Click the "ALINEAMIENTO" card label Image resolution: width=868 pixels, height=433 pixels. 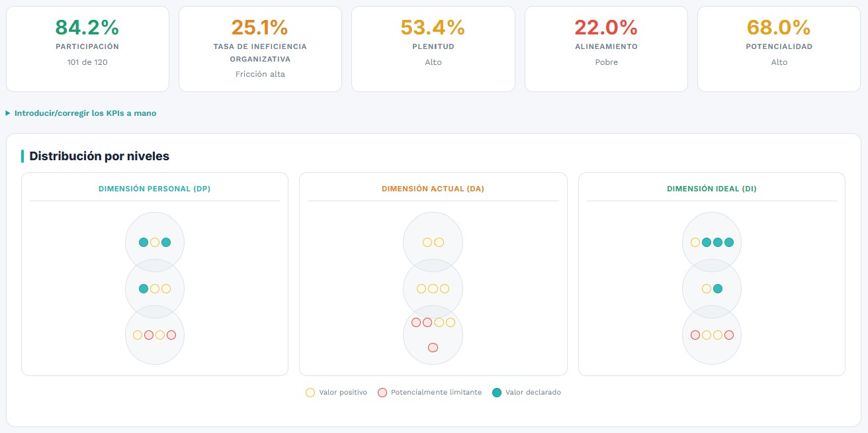tap(606, 47)
